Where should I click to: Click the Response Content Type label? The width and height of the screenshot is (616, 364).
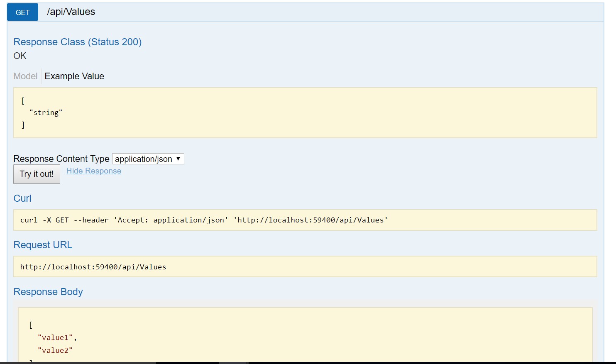point(61,159)
